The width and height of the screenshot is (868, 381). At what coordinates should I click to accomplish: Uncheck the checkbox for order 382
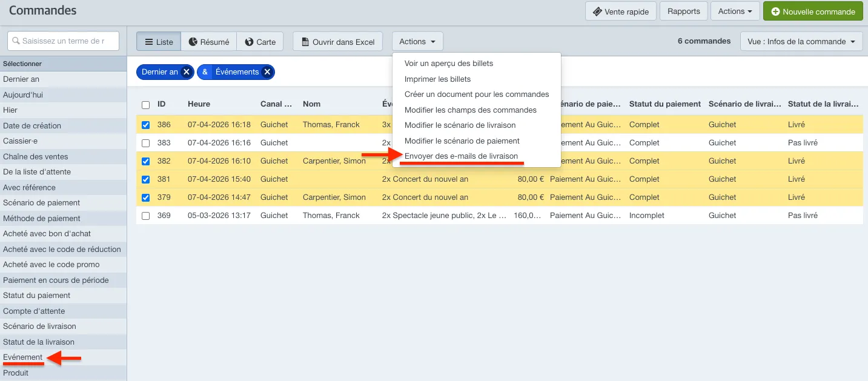145,162
